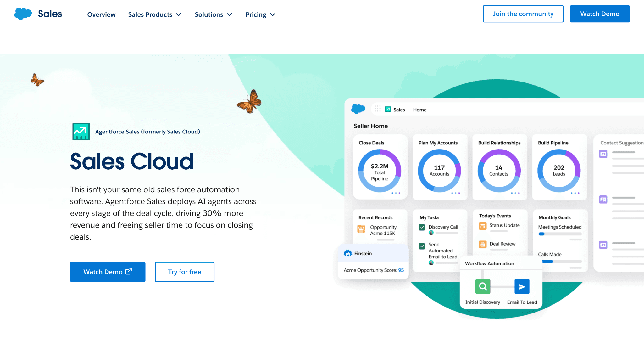Click the Agentforce Sales chart badge icon
The width and height of the screenshot is (644, 350).
click(81, 131)
